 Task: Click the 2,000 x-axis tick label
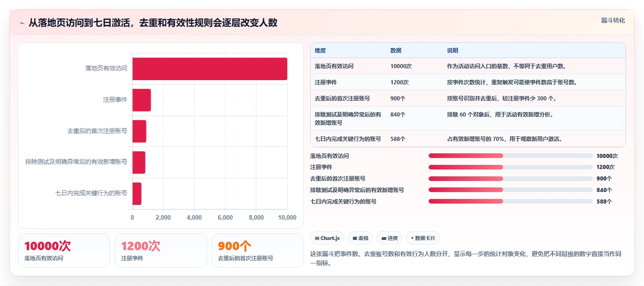point(163,217)
